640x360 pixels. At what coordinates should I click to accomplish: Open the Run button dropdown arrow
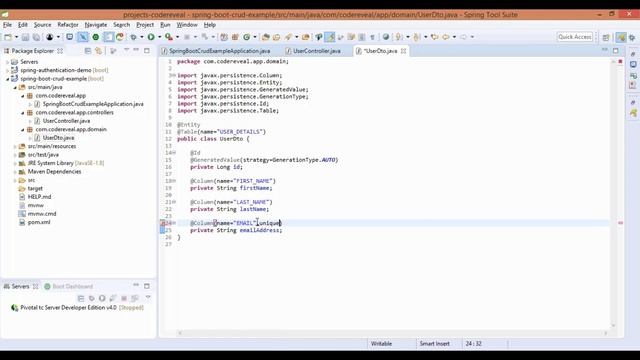click(159, 37)
